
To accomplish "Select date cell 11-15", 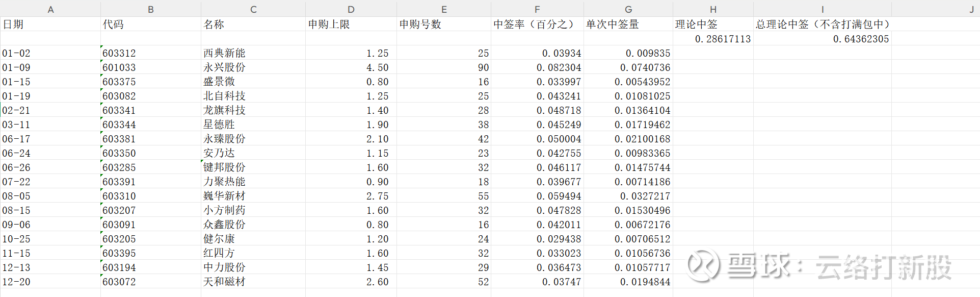I will tap(50, 253).
